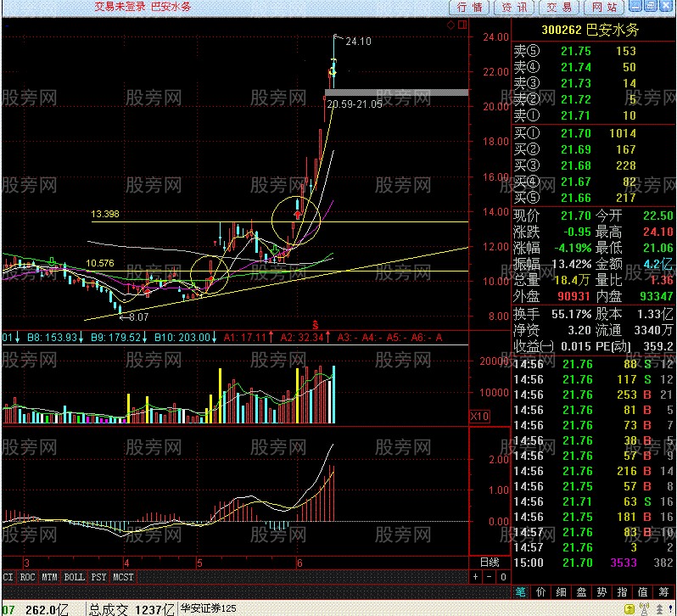Screen dimensions: 677x616
Task: Select the 势 tab in the quote panel
Action: pyautogui.click(x=601, y=592)
